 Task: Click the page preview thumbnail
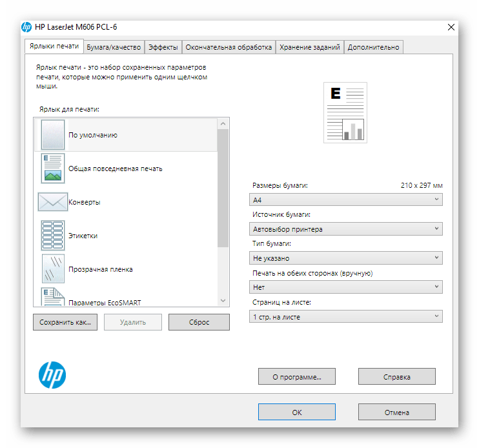point(345,112)
